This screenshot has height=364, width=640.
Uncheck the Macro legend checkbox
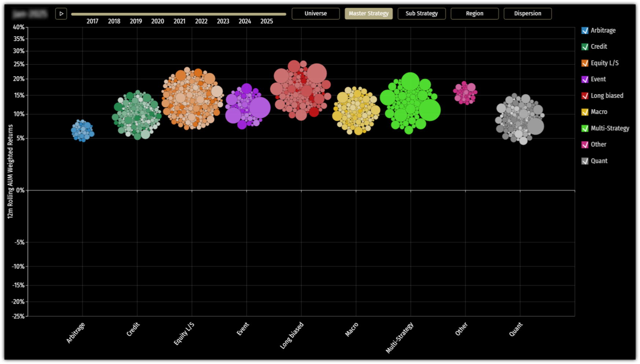pyautogui.click(x=585, y=112)
